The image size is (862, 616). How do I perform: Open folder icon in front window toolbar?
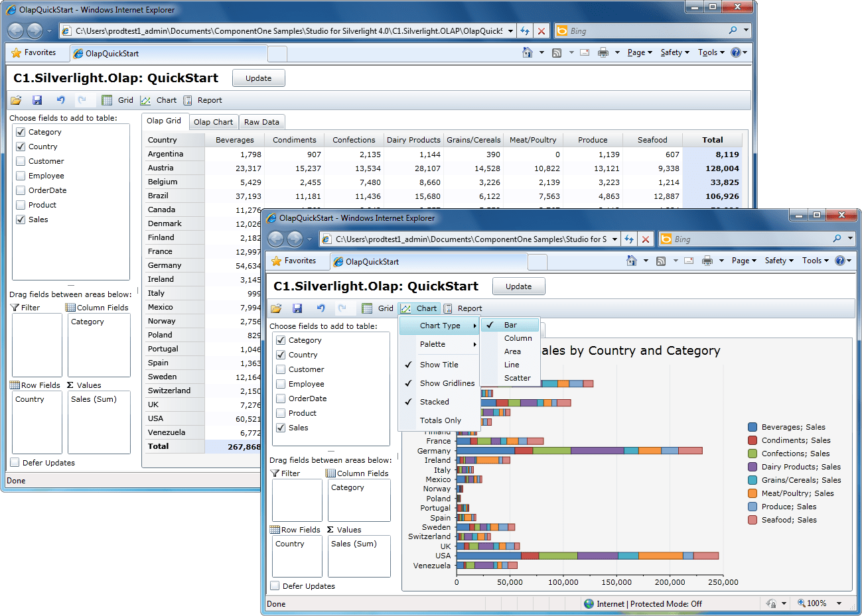276,308
